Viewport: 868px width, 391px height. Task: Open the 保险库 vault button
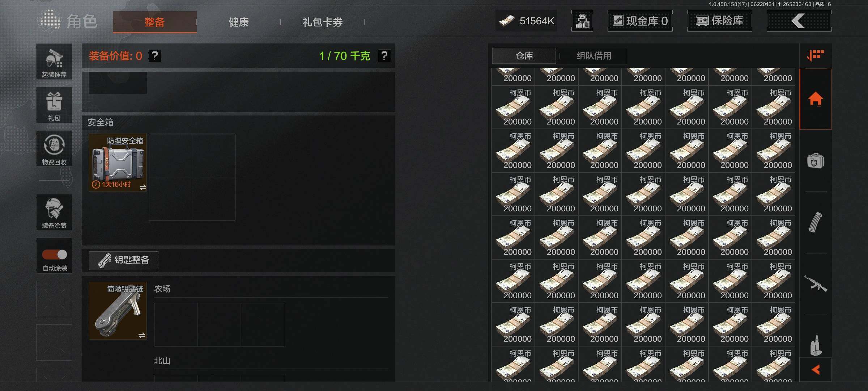coord(719,21)
